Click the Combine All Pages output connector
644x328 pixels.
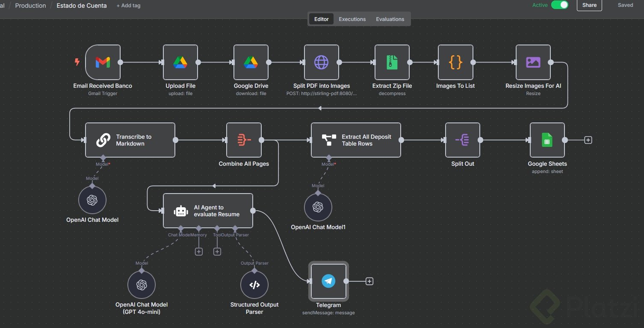(x=261, y=140)
